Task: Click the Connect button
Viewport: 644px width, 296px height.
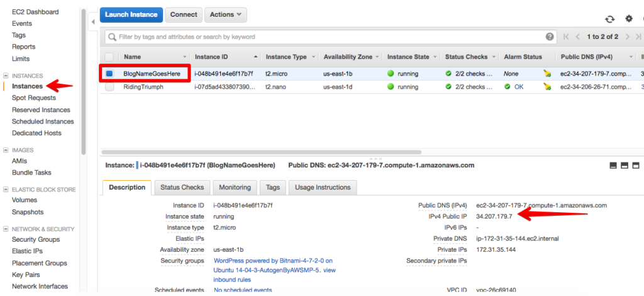Action: 184,14
